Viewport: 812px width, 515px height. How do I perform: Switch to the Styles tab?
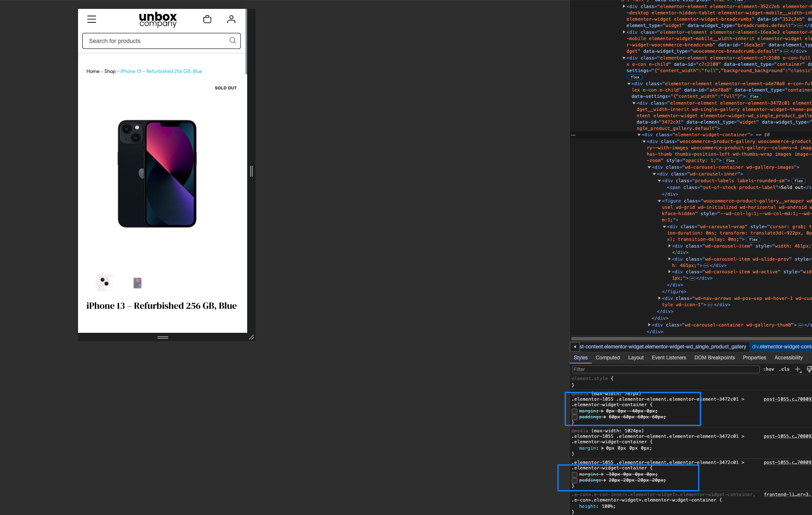580,358
